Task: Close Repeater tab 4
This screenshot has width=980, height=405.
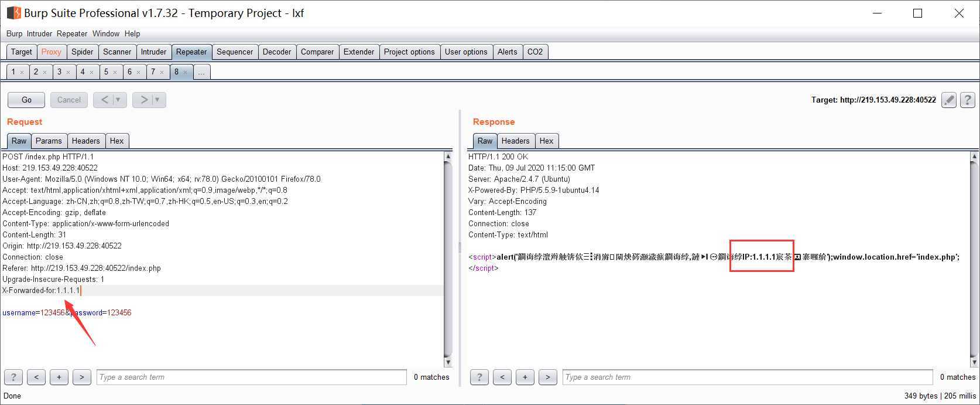Action: click(x=91, y=72)
